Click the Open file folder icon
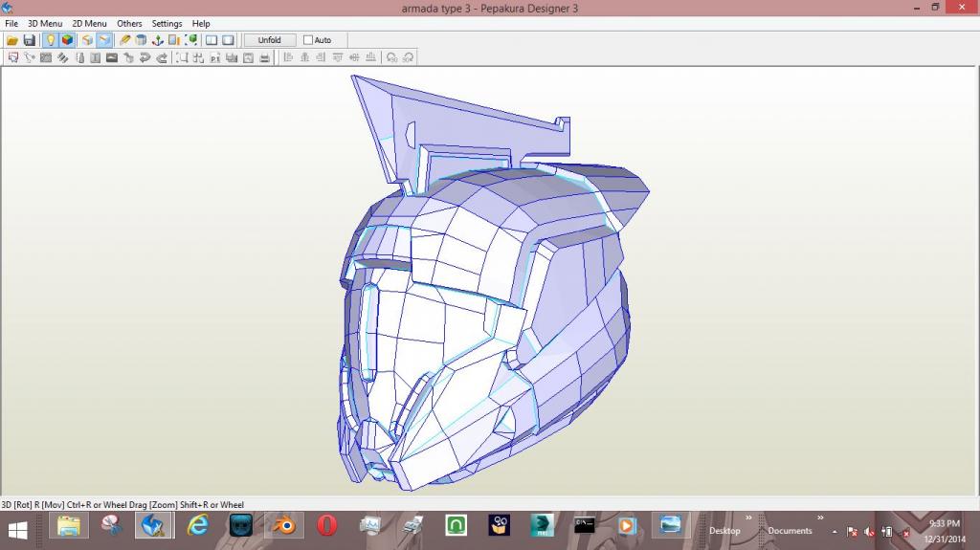980x550 pixels. [x=12, y=40]
